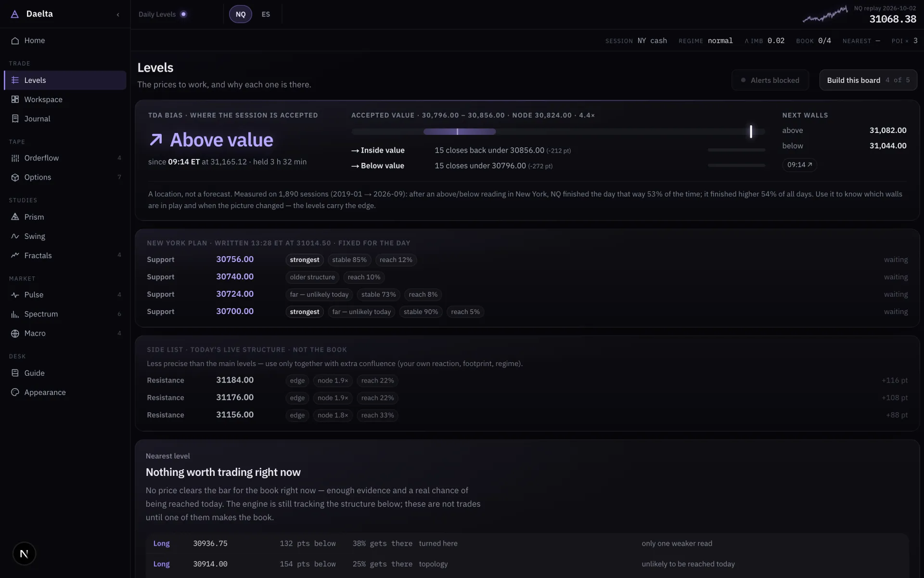Open the Fractals study icon

click(15, 255)
